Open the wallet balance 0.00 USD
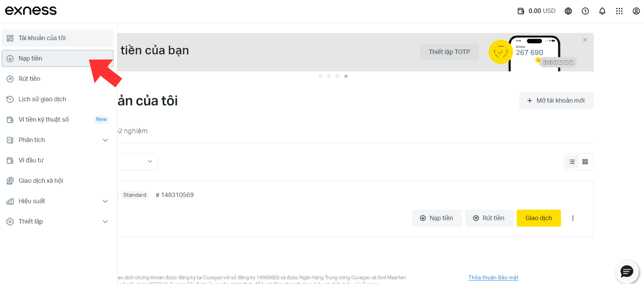 point(536,11)
